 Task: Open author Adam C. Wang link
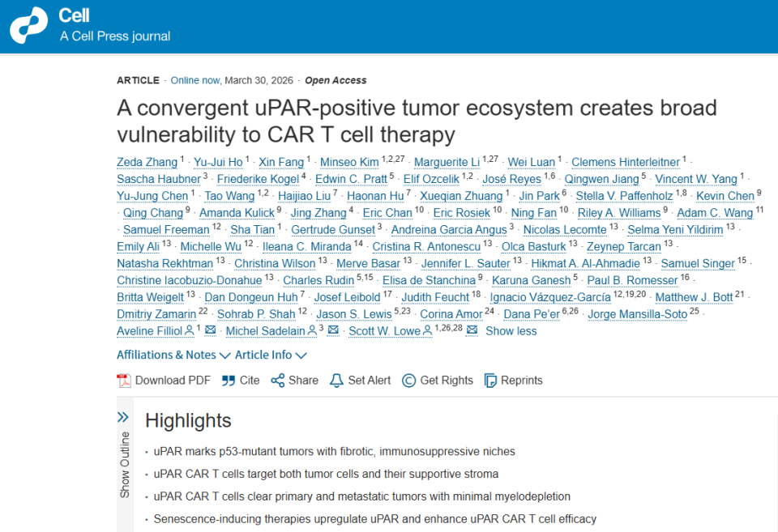click(x=715, y=213)
